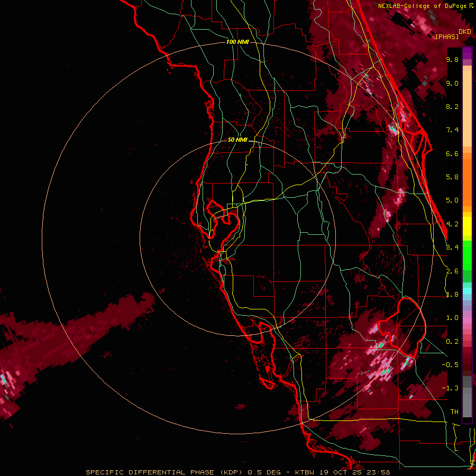The width and height of the screenshot is (476, 476).
Task: Click the Specific Differential Phase (KDP) title text
Action: coord(165,472)
